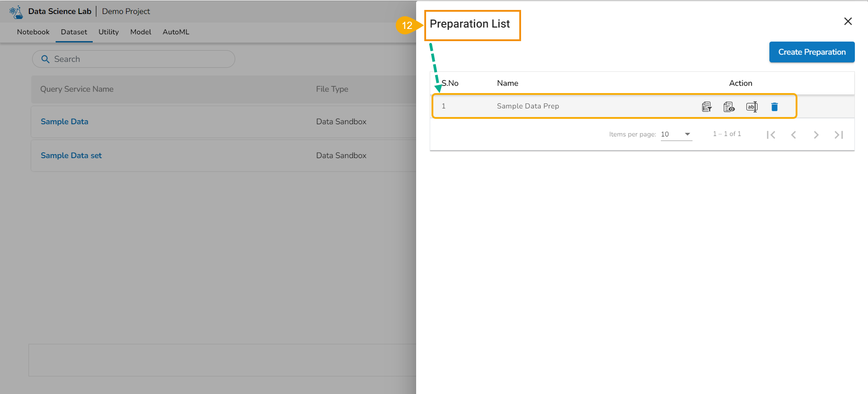Open the Sample Data link
Image resolution: width=868 pixels, height=394 pixels.
[64, 122]
